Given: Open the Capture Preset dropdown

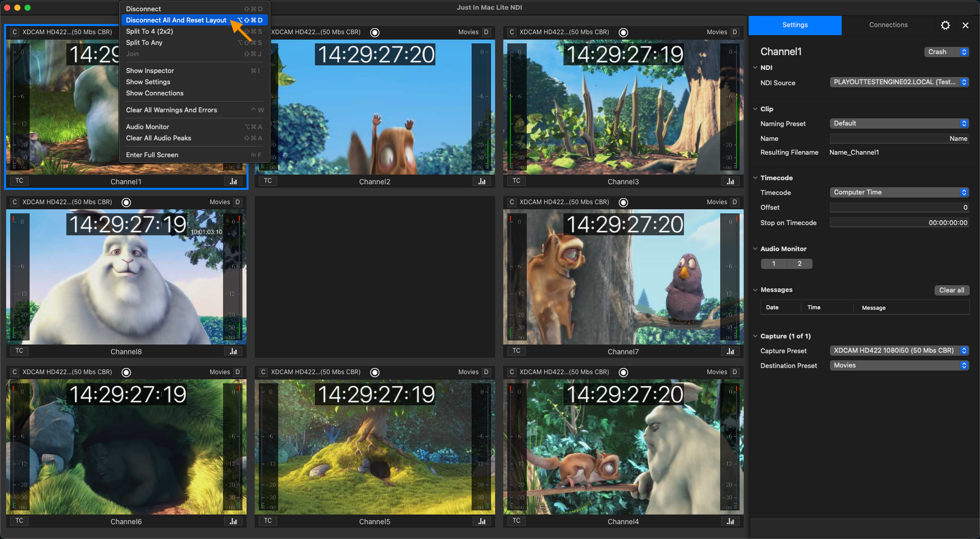Looking at the screenshot, I should pyautogui.click(x=899, y=351).
